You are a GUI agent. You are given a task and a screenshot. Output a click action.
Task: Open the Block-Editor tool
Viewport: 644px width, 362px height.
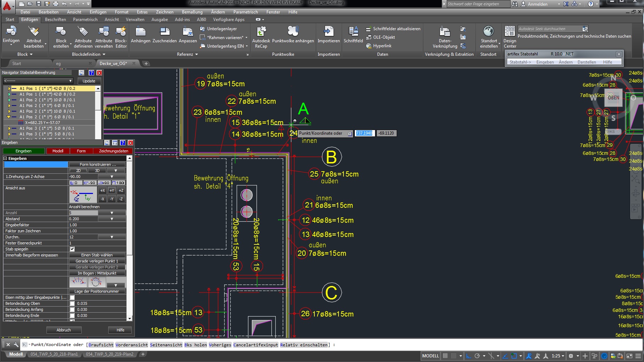(121, 37)
